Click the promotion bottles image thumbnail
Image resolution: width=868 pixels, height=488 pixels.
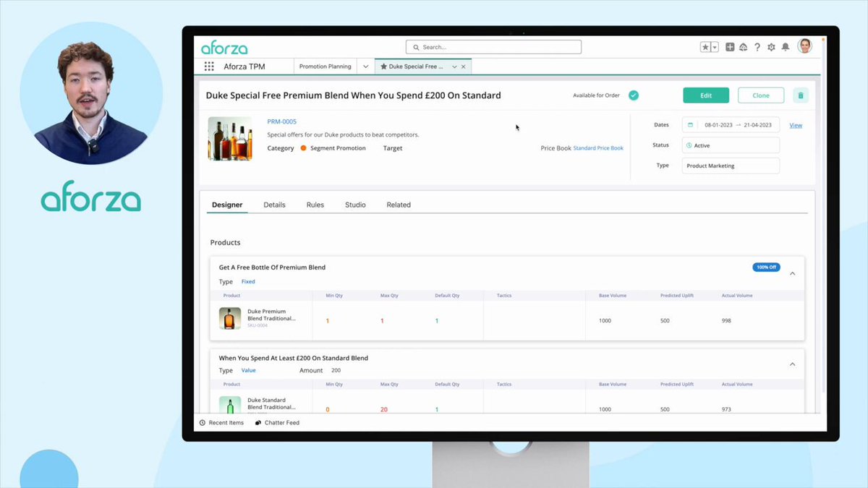click(x=230, y=139)
